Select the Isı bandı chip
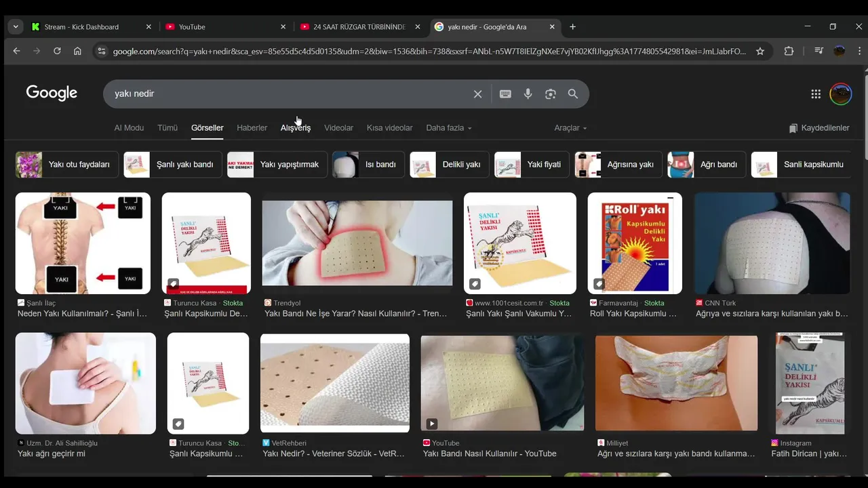Screen dimensions: 868x488 368,165
